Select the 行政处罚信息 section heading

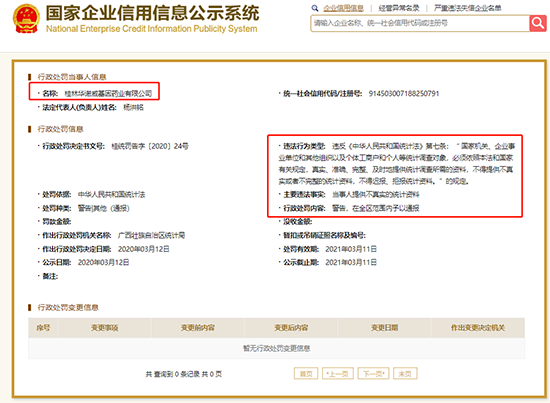60,129
